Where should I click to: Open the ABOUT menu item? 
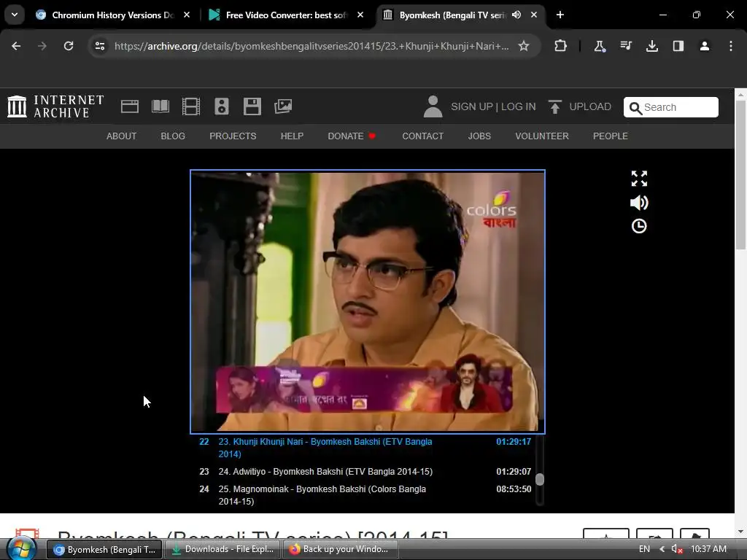click(122, 136)
